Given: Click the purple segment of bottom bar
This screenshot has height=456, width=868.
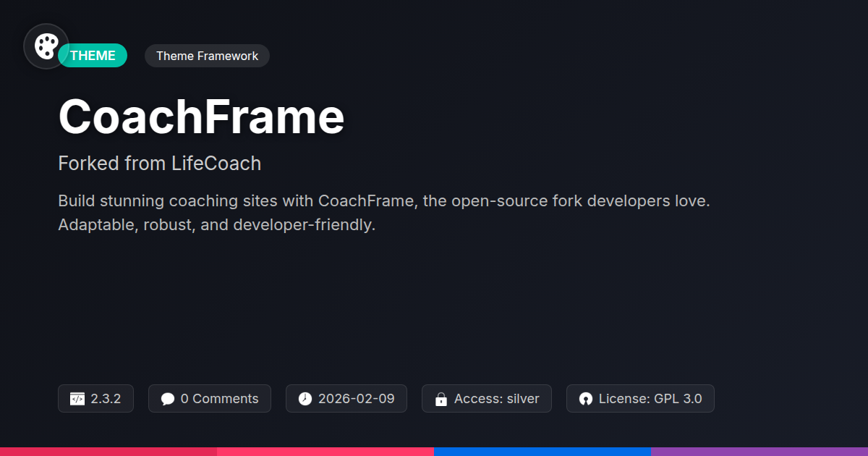Looking at the screenshot, I should (x=759, y=451).
